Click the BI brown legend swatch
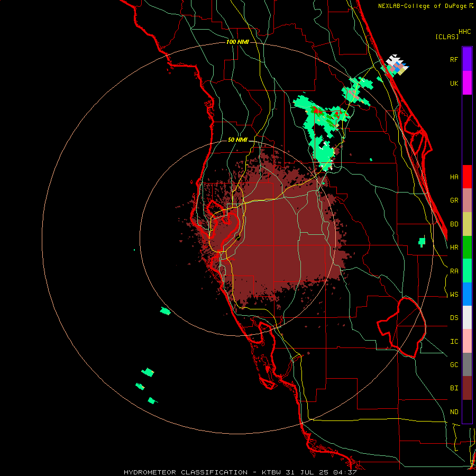The width and height of the screenshot is (476, 476). 467,388
